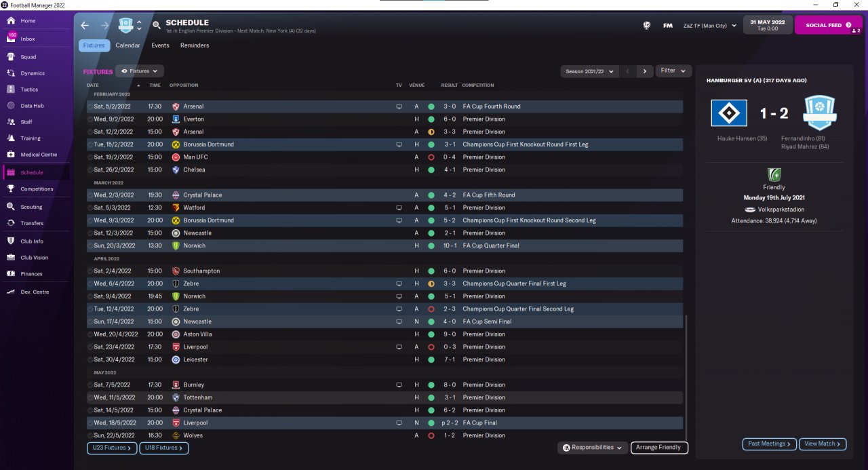The image size is (868, 470).
Task: Select the Norwich 10 - 1 FA Cup row
Action: [384, 246]
